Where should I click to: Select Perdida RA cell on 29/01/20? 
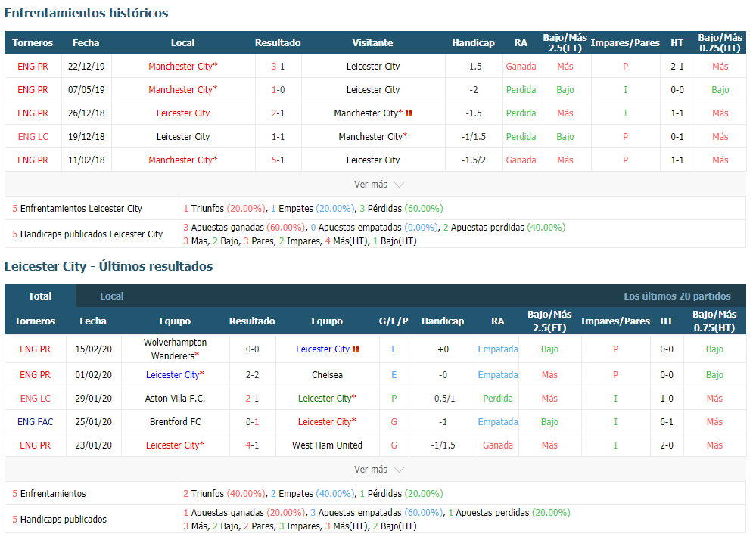[498, 398]
